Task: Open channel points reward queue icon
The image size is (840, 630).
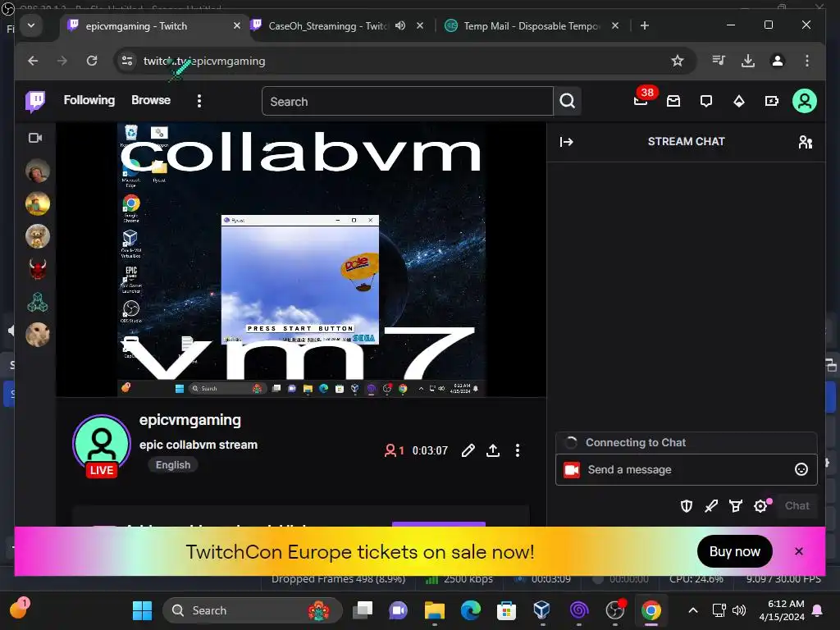Action: [736, 505]
